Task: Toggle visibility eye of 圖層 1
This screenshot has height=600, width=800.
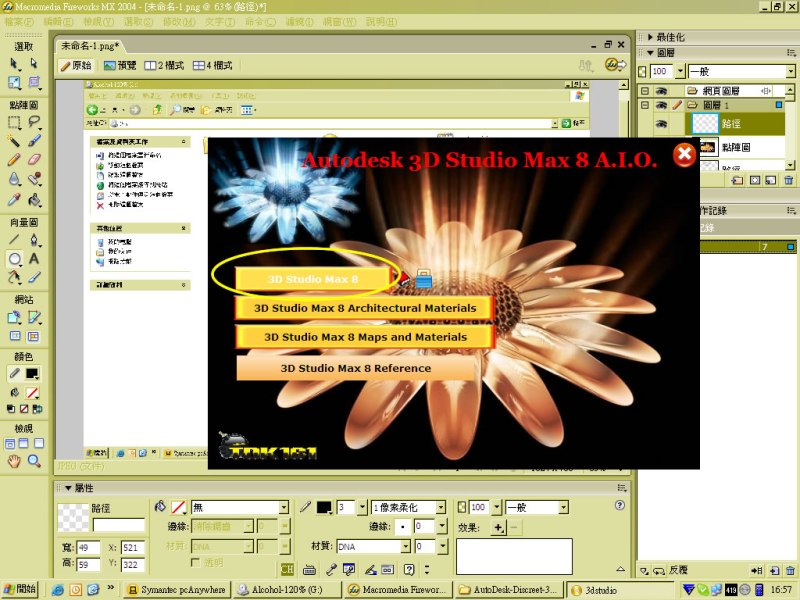Action: [661, 105]
